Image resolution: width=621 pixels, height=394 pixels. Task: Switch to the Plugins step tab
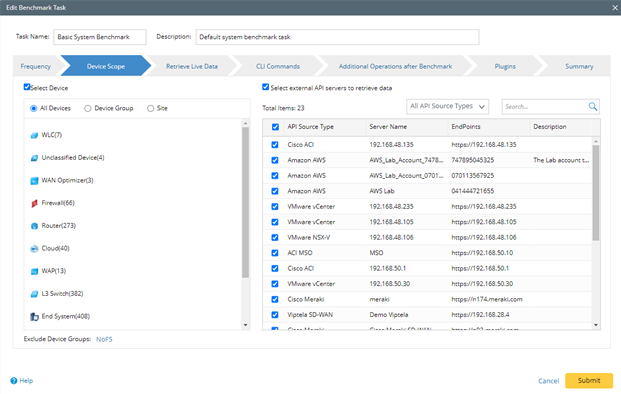click(505, 66)
